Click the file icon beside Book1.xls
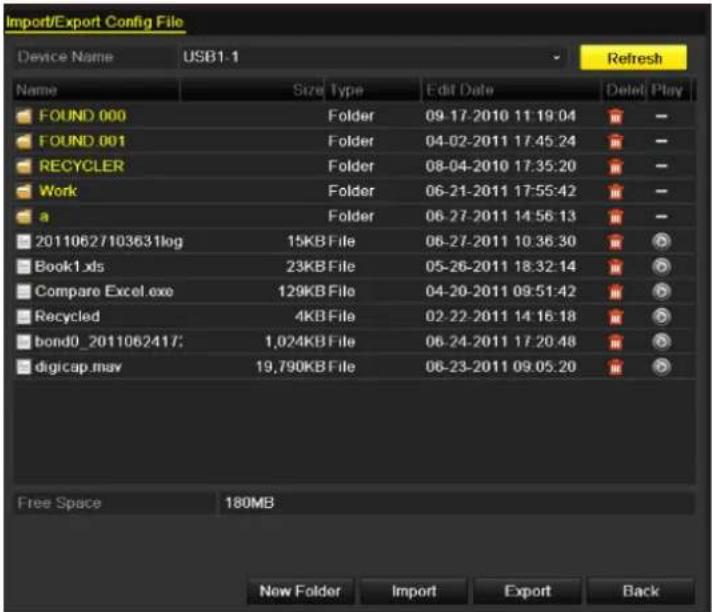 pos(24,267)
